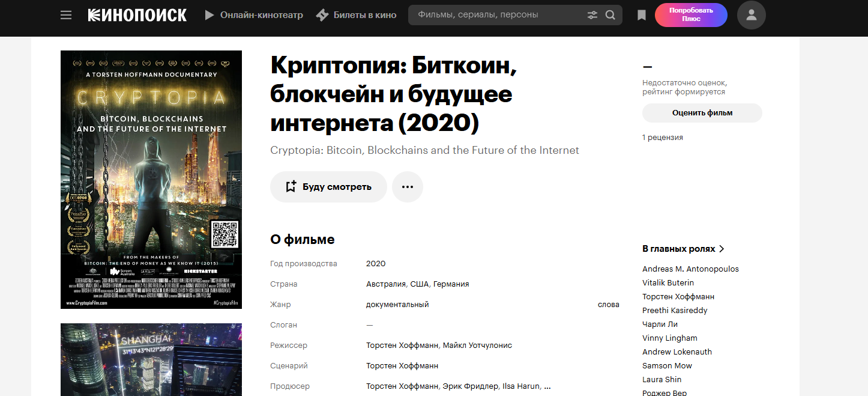Click Буду смотреть button
This screenshot has height=396, width=868.
328,187
